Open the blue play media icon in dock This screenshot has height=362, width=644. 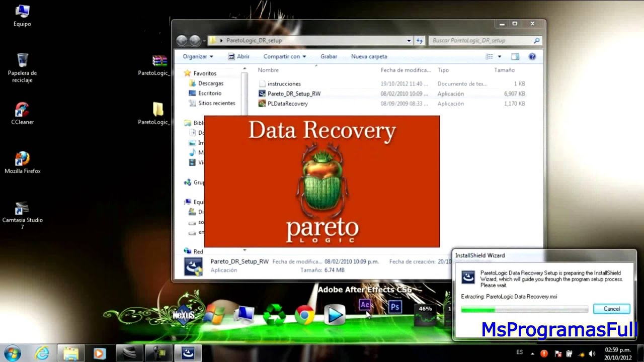coord(335,315)
